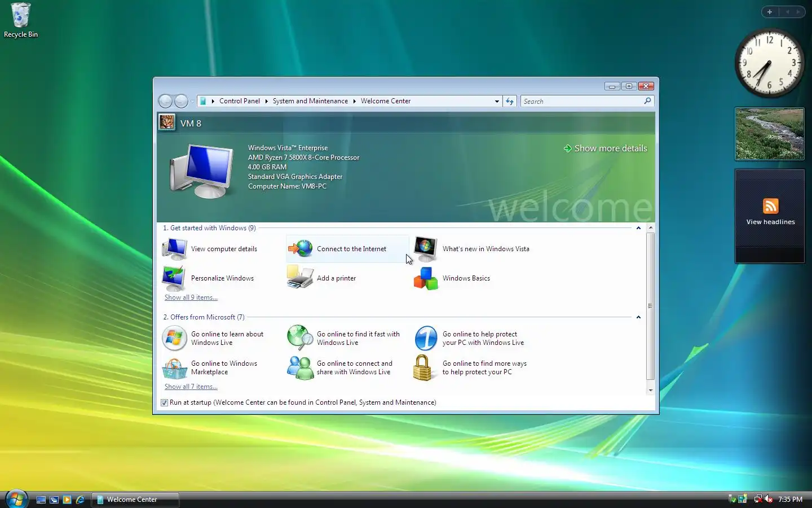812x508 pixels.
Task: Click the Connect to the Internet globe icon
Action: click(301, 249)
